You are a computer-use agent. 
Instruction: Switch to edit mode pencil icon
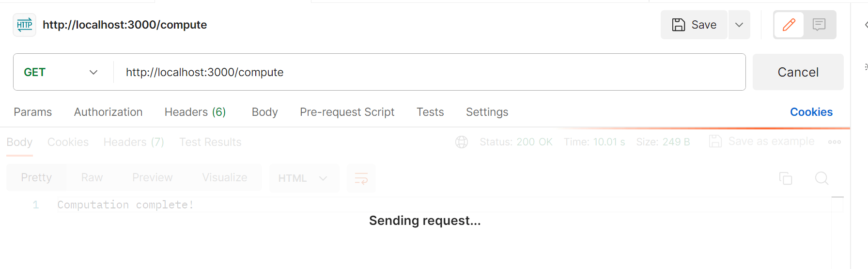pyautogui.click(x=789, y=25)
